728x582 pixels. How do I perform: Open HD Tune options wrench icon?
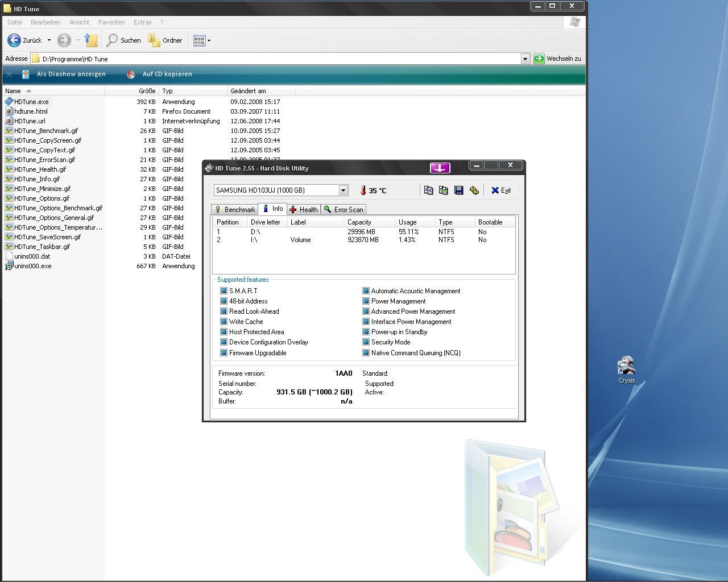474,190
